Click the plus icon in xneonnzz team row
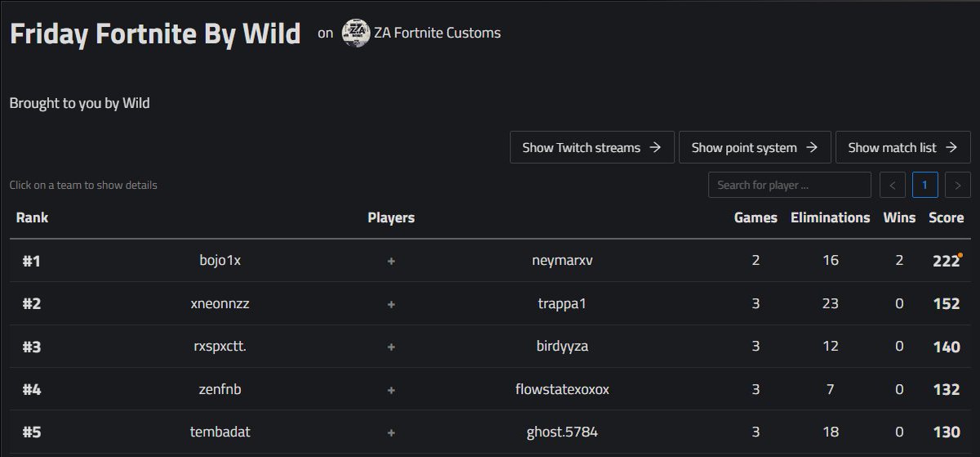 (391, 303)
